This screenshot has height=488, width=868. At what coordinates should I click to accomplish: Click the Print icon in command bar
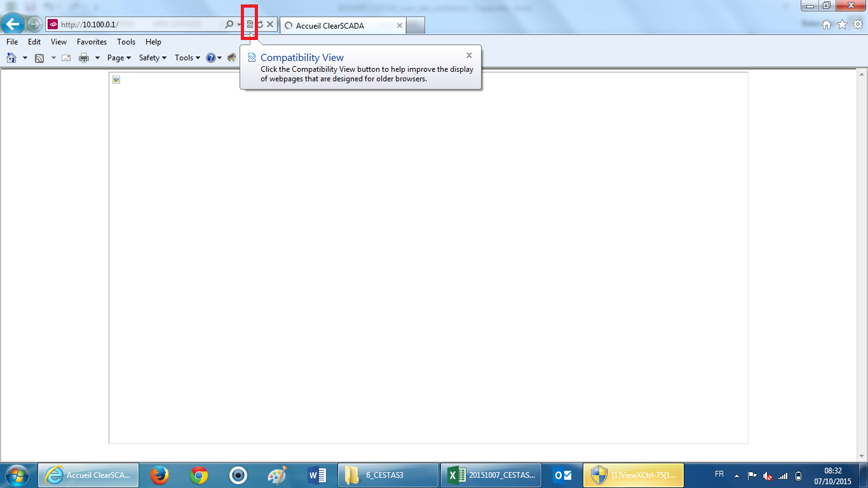(x=84, y=58)
